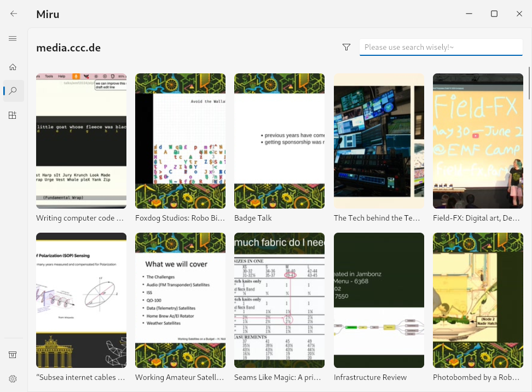The height and width of the screenshot is (392, 532).
Task: Open 'Working Amateur Satell…' thumbnail
Action: [x=180, y=300]
